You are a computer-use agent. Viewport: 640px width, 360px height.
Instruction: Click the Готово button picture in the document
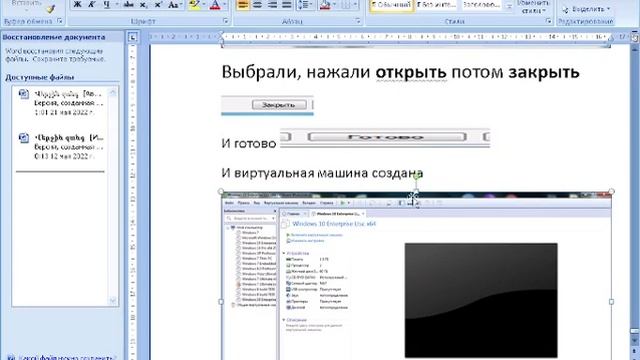(386, 137)
